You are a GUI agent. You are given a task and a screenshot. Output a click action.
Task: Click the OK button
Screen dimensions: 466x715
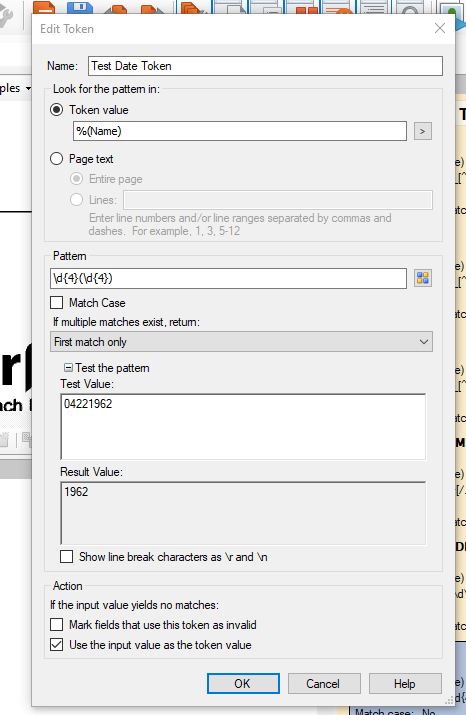pos(243,684)
